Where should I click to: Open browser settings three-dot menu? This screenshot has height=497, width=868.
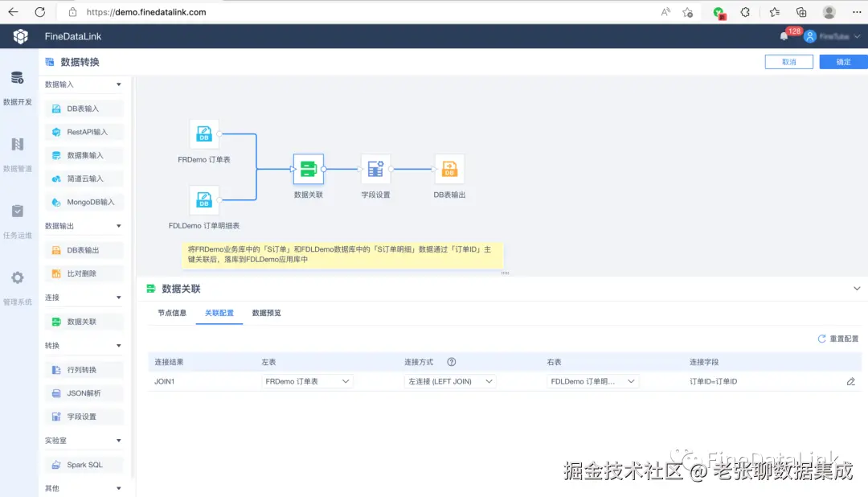tap(857, 11)
